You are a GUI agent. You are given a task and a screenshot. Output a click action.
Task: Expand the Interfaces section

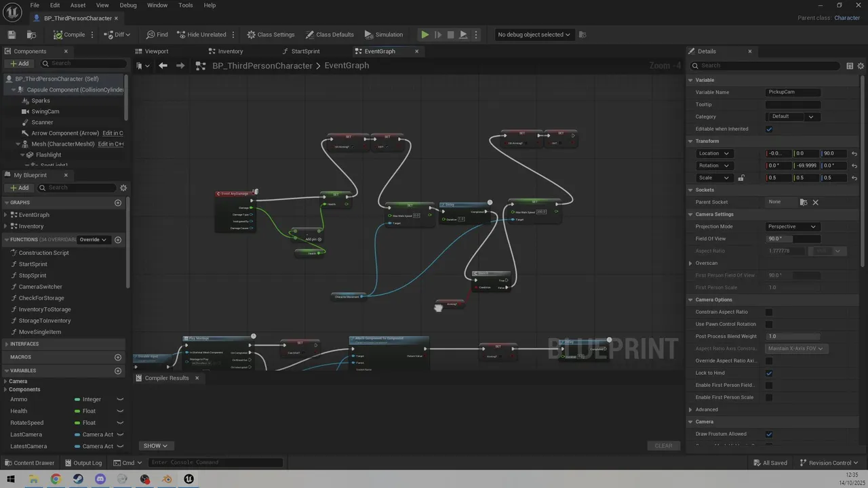tap(5, 344)
